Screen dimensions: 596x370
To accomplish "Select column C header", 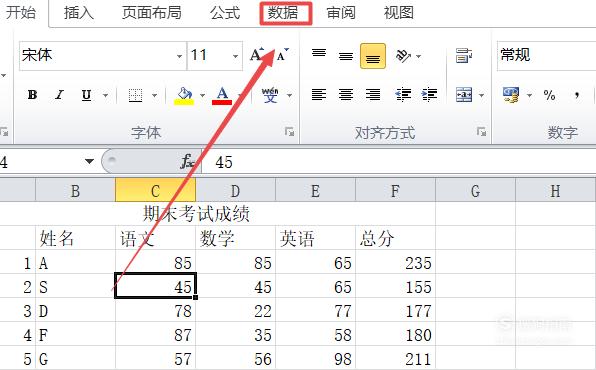I will pyautogui.click(x=155, y=191).
